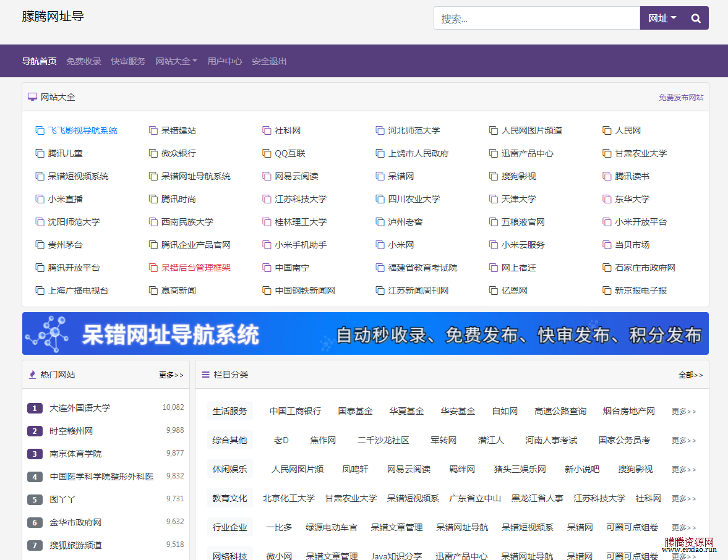Open 搜狐旅游频道 in hot sites

pyautogui.click(x=75, y=545)
